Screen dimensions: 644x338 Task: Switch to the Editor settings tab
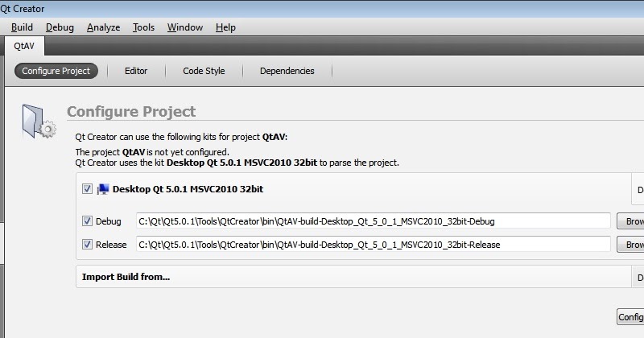136,71
